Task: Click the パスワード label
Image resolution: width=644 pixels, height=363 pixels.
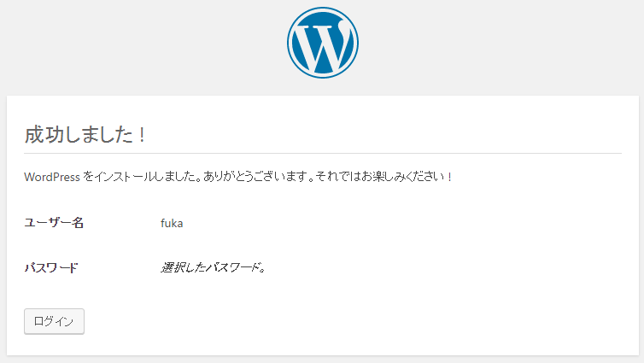Action: (51, 267)
